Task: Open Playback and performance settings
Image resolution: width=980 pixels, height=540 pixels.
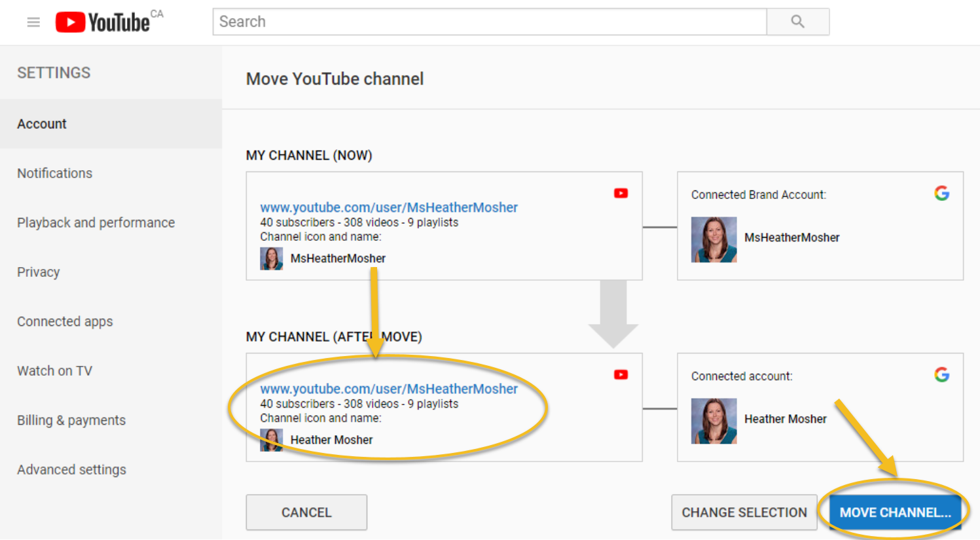Action: (111, 223)
